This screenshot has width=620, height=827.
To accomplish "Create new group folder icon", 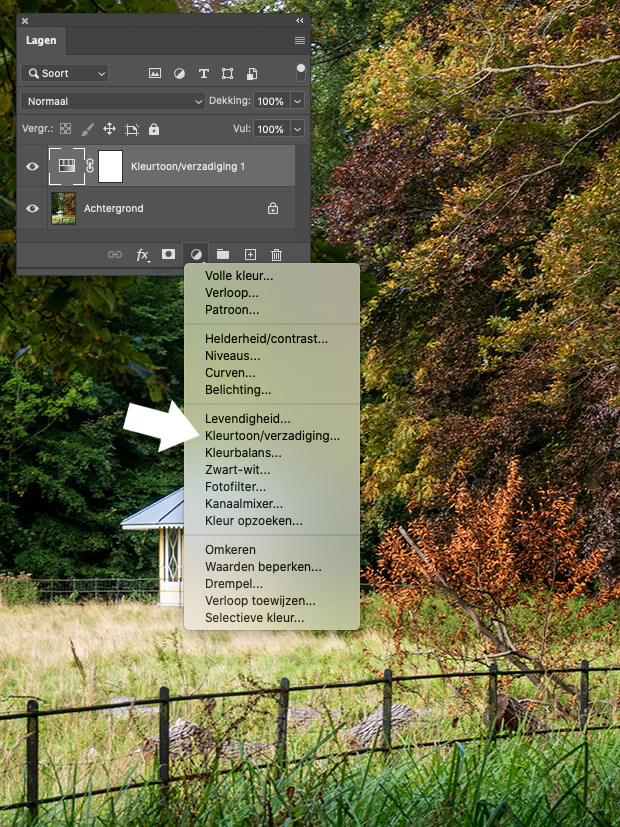I will coord(223,255).
